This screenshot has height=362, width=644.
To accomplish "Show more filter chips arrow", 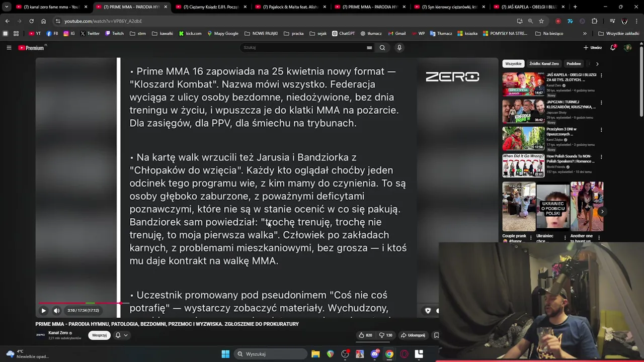I will [597, 64].
